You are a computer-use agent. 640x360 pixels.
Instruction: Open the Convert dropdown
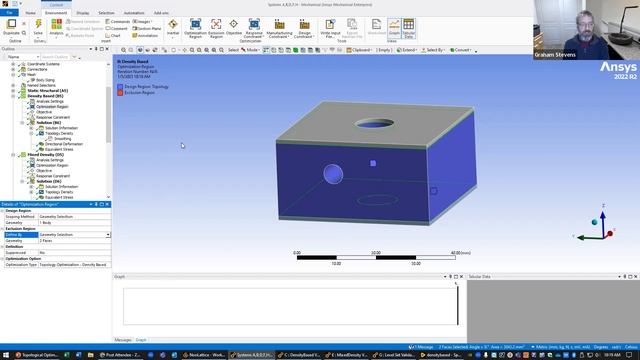click(460, 50)
